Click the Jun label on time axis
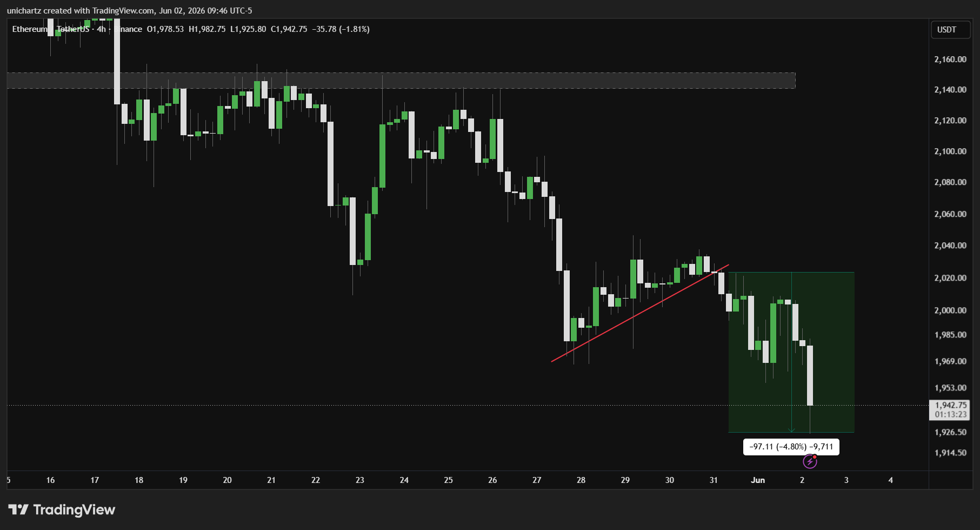980x530 pixels. pyautogui.click(x=758, y=480)
